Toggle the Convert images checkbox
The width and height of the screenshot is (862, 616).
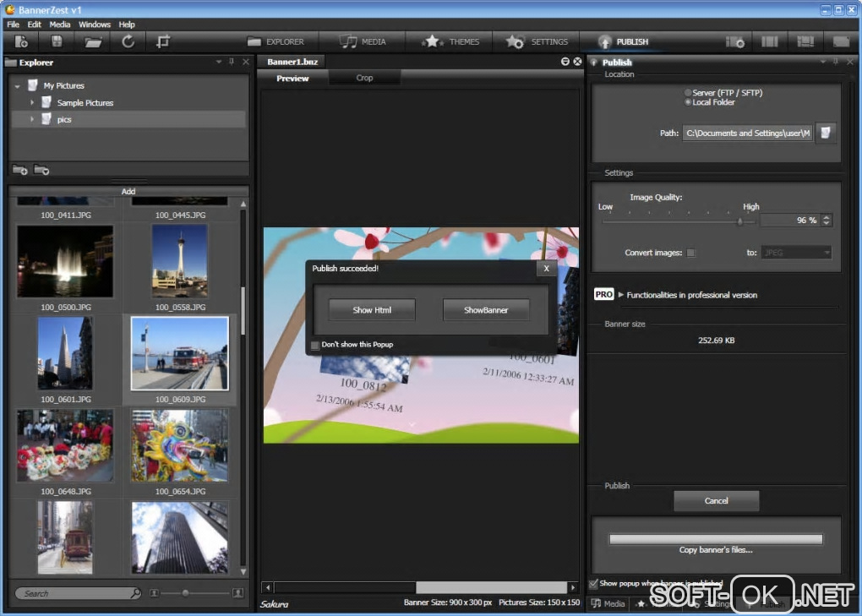[691, 253]
